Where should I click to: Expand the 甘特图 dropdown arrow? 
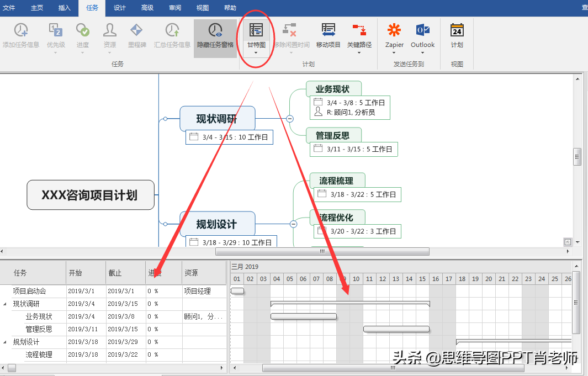click(256, 53)
